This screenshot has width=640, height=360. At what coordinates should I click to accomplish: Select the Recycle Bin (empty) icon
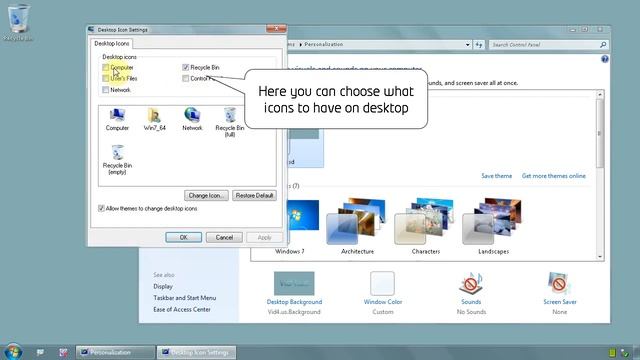click(118, 160)
